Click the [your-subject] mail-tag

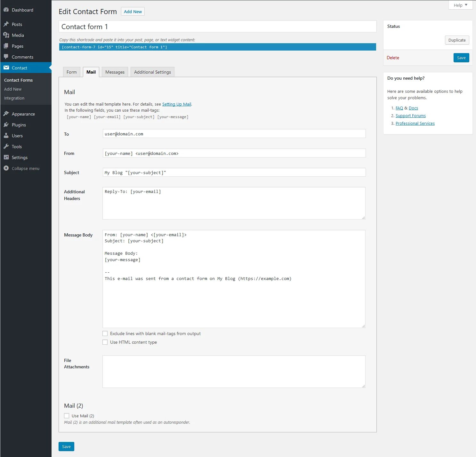(139, 117)
